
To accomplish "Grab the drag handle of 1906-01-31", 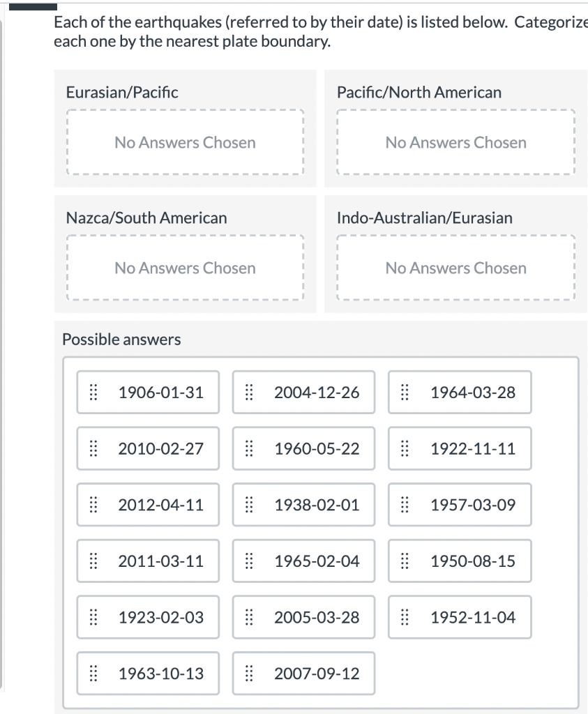I will point(93,392).
